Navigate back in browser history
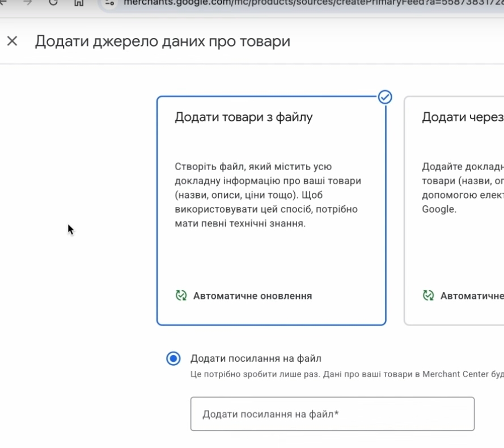This screenshot has width=504, height=448. tap(5, 2)
